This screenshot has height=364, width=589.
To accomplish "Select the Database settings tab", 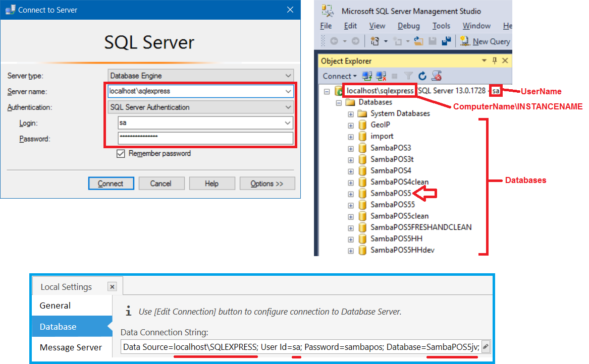I will (x=72, y=327).
